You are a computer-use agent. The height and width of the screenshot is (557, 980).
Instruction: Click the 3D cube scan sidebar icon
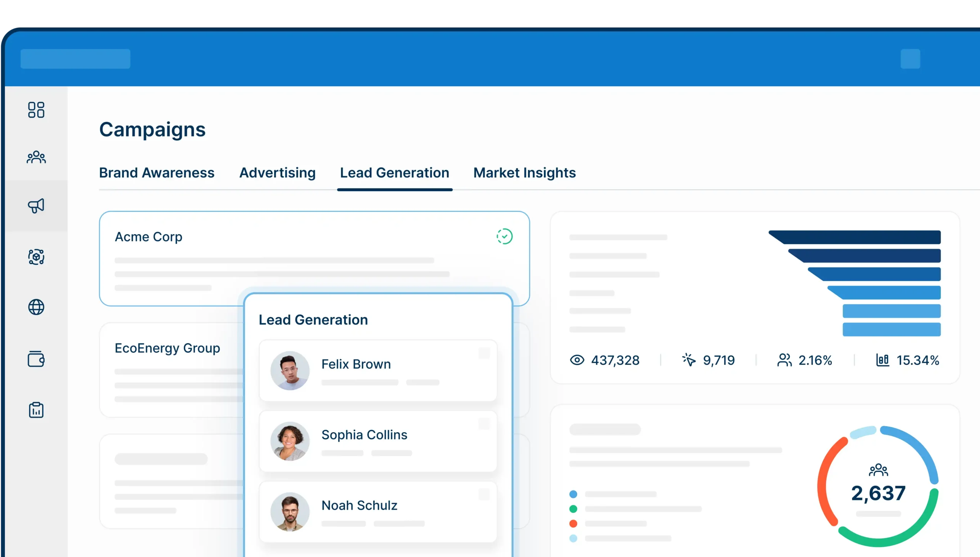click(x=36, y=257)
